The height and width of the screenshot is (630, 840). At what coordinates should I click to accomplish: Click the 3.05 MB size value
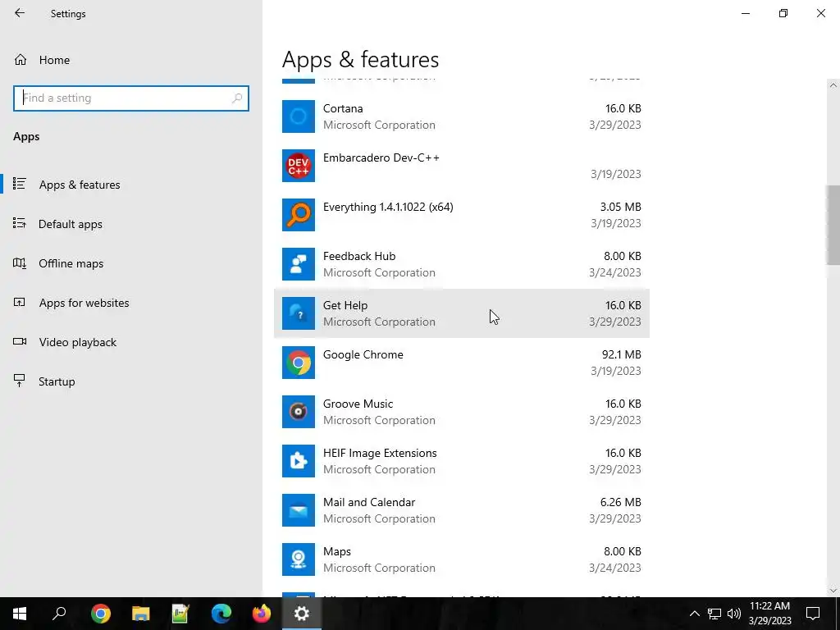point(620,207)
